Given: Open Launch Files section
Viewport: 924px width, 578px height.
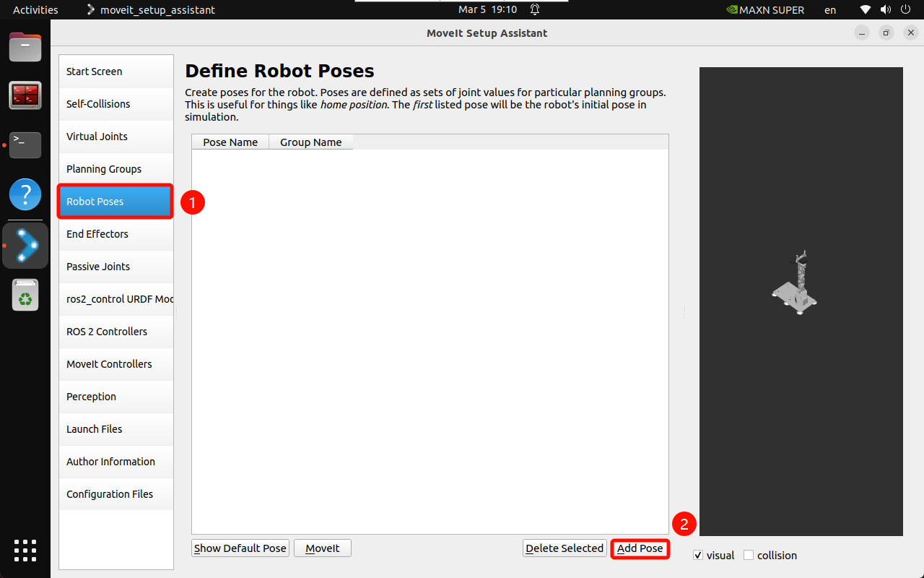Looking at the screenshot, I should (116, 429).
